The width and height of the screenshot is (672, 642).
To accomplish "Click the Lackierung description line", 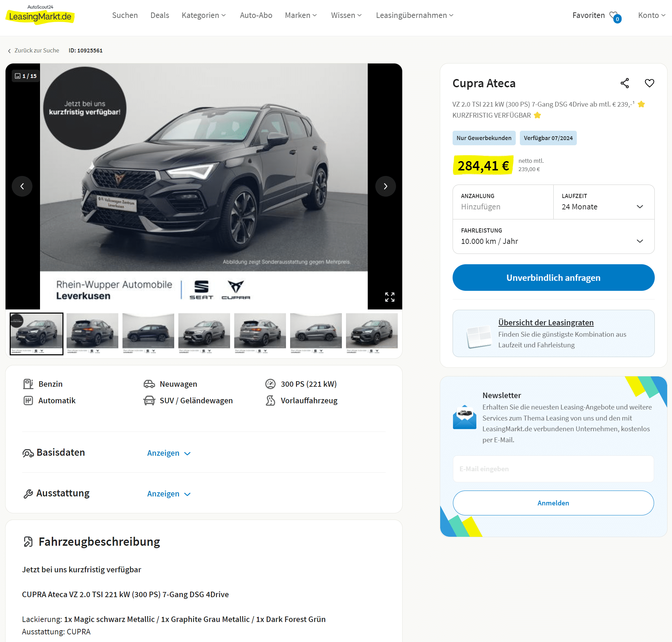I will 174,619.
